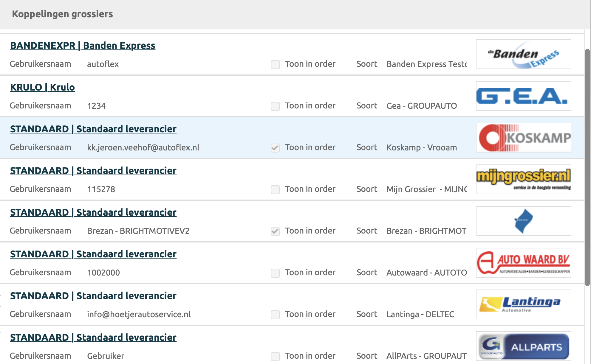This screenshot has height=364, width=591.
Task: Open Standaard leverancier link for Koskamp
Action: coord(93,129)
